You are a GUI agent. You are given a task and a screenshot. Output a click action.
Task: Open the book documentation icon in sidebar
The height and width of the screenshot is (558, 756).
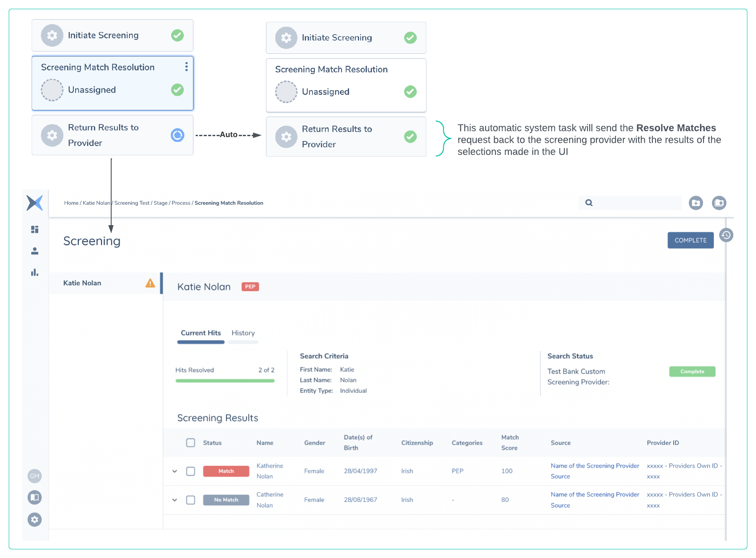click(x=35, y=497)
